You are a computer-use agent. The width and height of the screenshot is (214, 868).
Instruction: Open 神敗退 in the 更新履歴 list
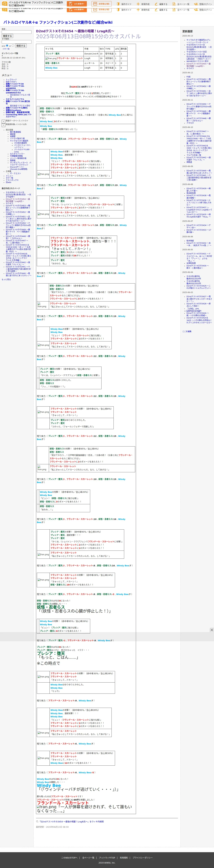tap(189, 162)
